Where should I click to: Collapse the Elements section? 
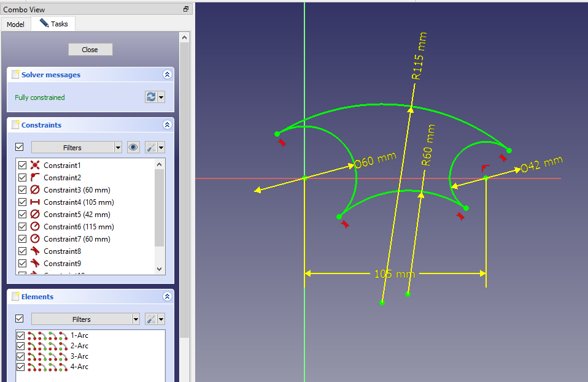pyautogui.click(x=167, y=297)
